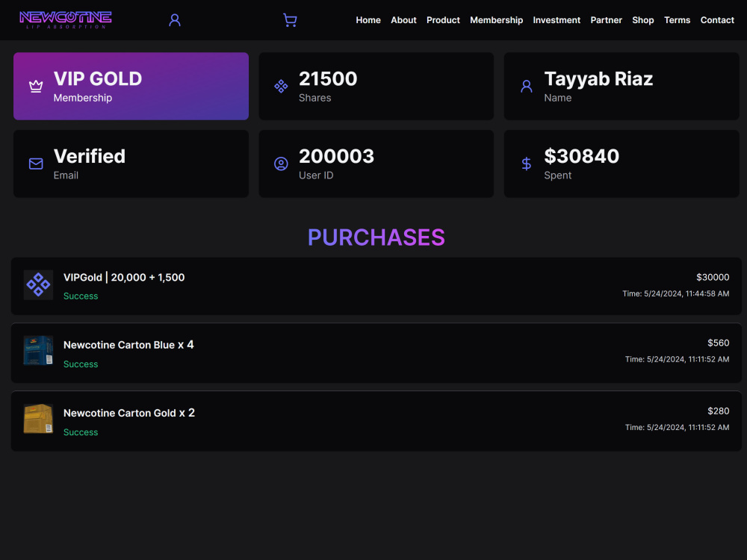
Task: Click the 21500 Shares card
Action: point(376,86)
